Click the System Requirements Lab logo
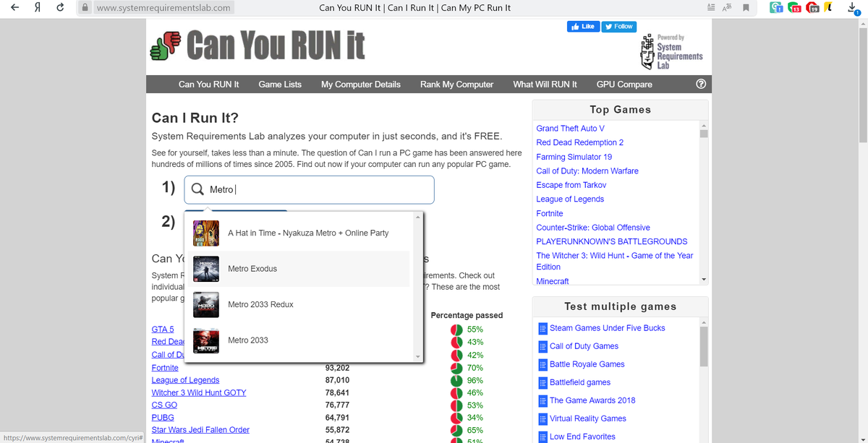868x443 pixels. (671, 52)
